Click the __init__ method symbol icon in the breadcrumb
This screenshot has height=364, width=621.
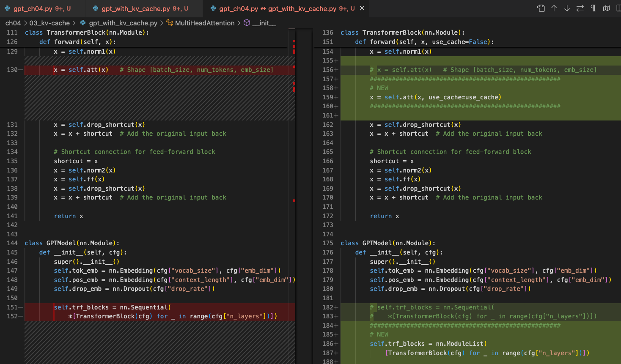point(247,23)
